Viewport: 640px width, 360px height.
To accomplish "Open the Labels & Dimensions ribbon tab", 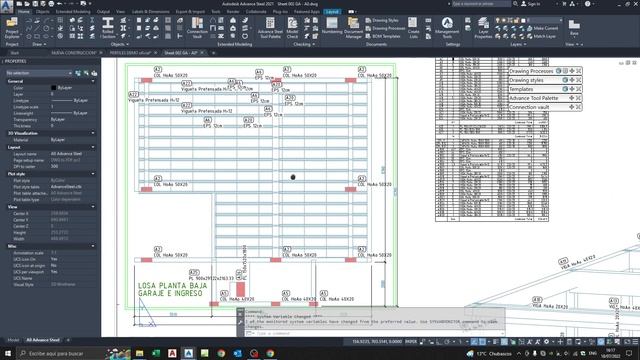I will click(150, 12).
